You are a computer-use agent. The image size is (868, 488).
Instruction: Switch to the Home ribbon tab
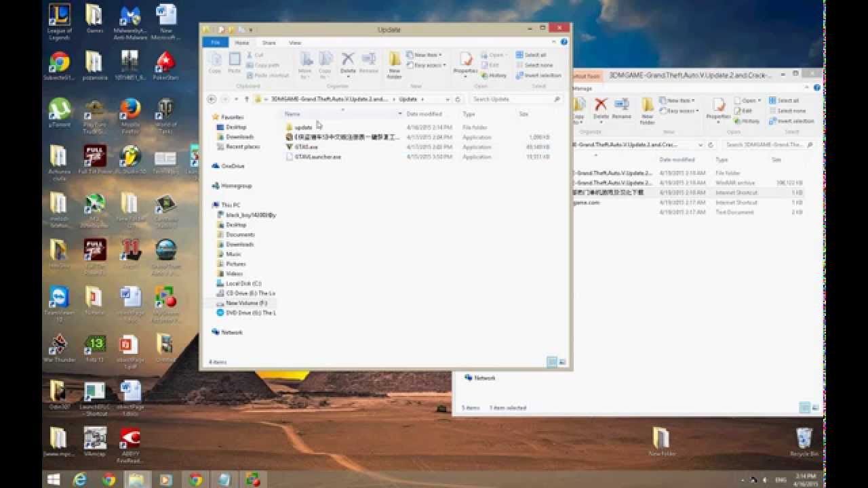pyautogui.click(x=241, y=43)
